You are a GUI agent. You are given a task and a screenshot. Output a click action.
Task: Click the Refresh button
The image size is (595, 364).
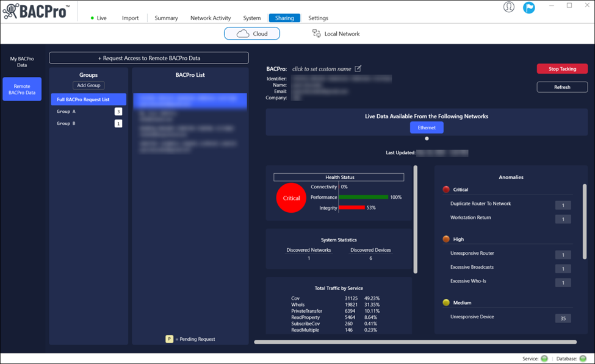coord(563,87)
